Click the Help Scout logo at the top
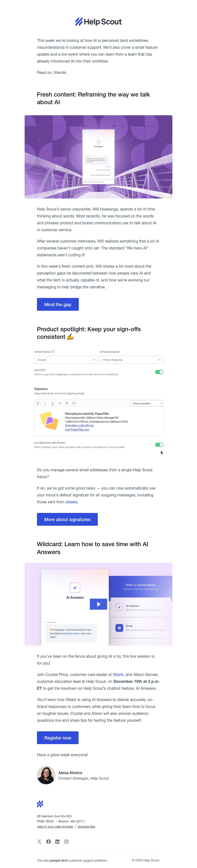The width and height of the screenshot is (197, 868). pos(98,22)
